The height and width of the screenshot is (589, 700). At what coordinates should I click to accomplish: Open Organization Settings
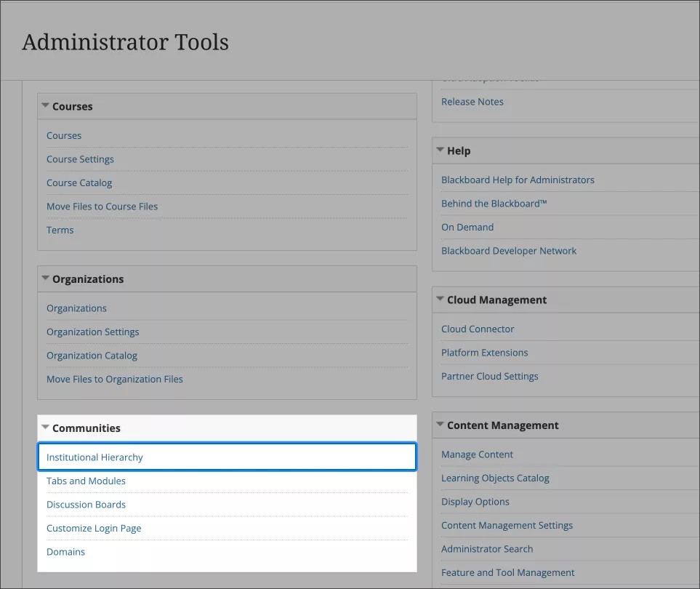point(93,332)
